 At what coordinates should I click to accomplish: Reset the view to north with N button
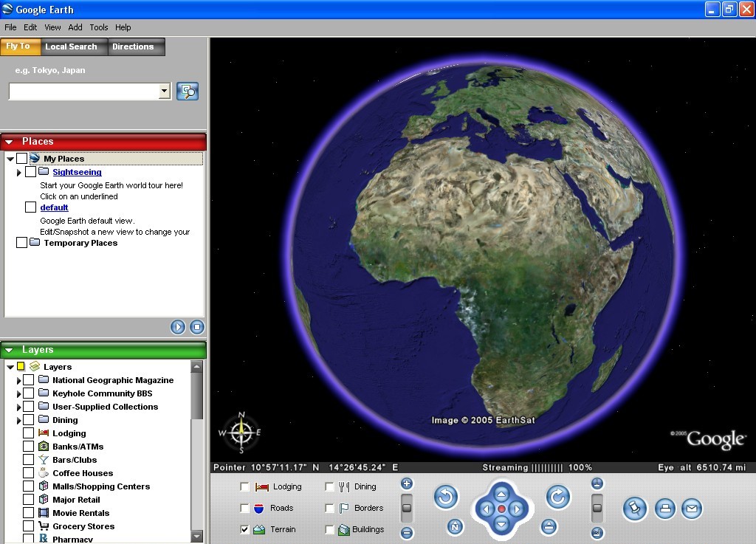pos(455,526)
